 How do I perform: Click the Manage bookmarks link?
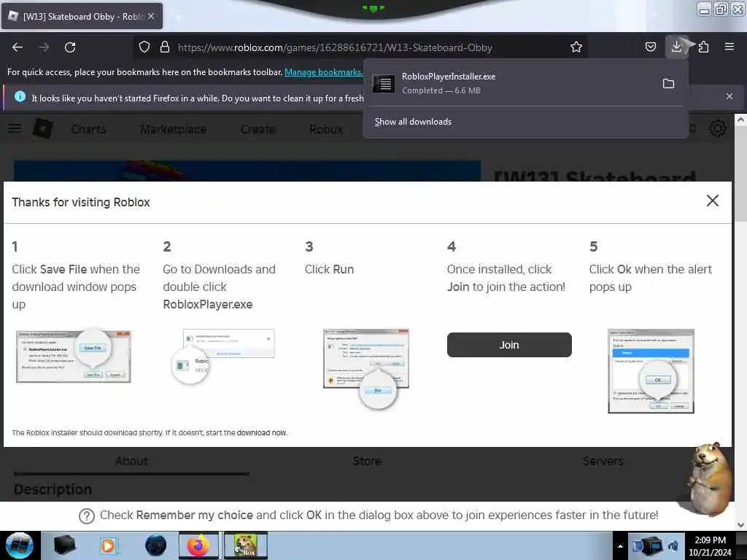coord(323,72)
